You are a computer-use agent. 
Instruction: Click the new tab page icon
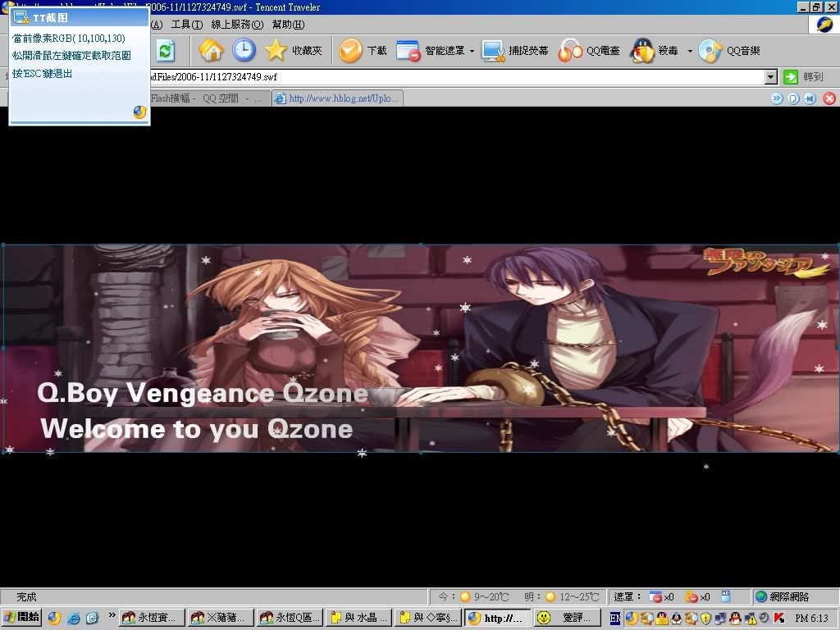[x=793, y=98]
